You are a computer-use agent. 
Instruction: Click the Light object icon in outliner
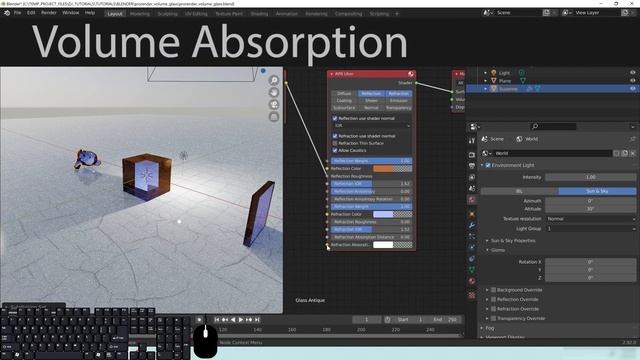click(494, 73)
